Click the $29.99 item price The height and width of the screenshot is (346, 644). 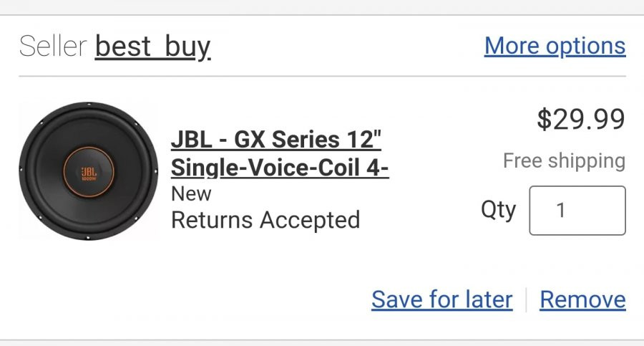pyautogui.click(x=581, y=120)
